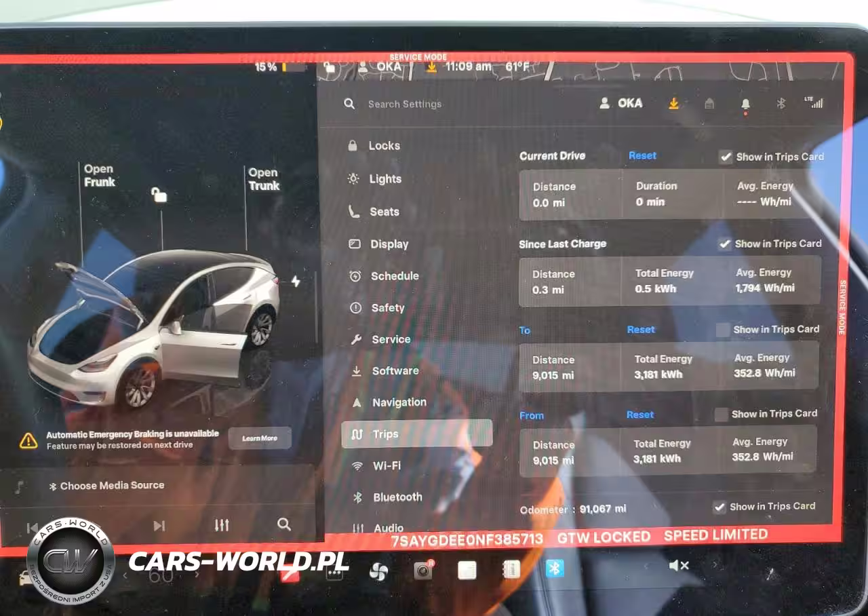868x616 pixels.
Task: Tap the blue Bluetooth app icon
Action: click(555, 568)
